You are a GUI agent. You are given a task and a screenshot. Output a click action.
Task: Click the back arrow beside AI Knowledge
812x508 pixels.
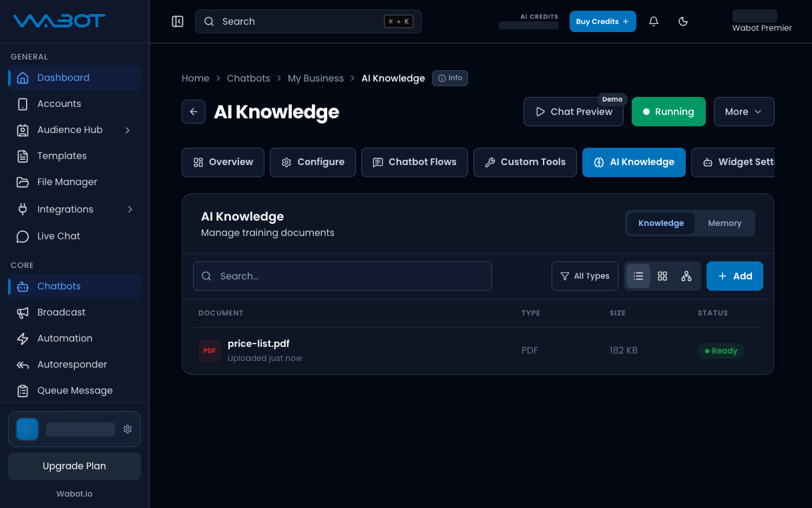194,112
